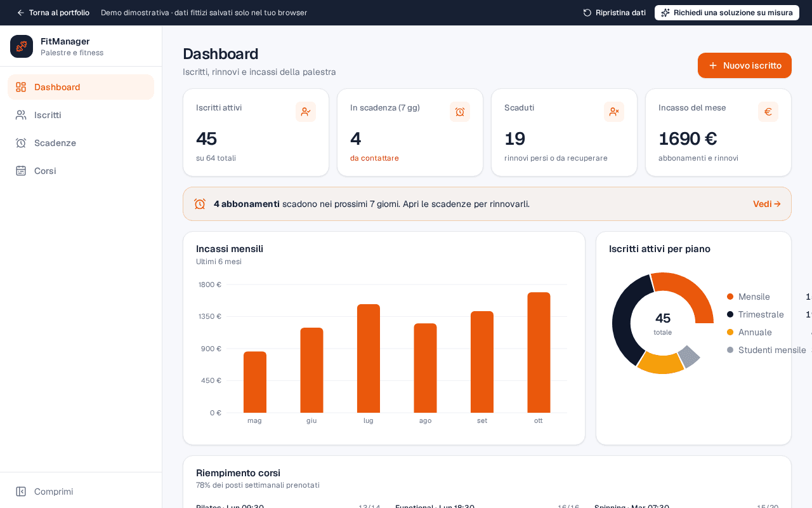Click the 'Iscritti attivi per piano' heading
Viewport: 812px width, 508px height.
pos(660,249)
